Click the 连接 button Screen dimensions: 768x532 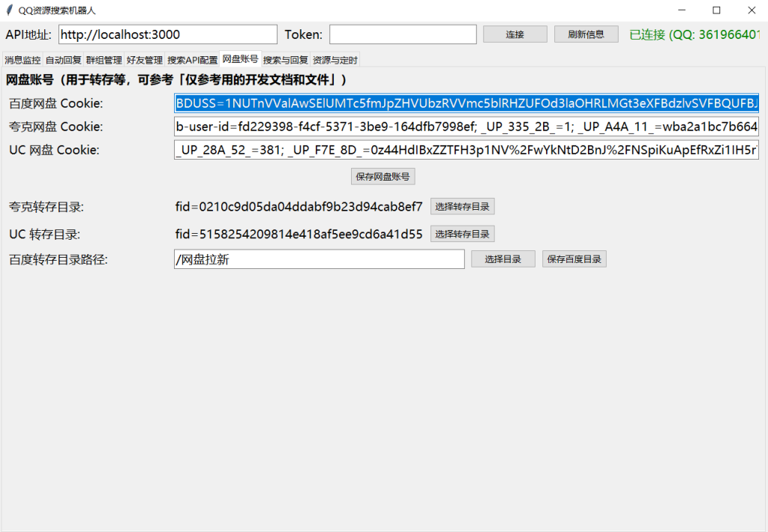coord(514,34)
